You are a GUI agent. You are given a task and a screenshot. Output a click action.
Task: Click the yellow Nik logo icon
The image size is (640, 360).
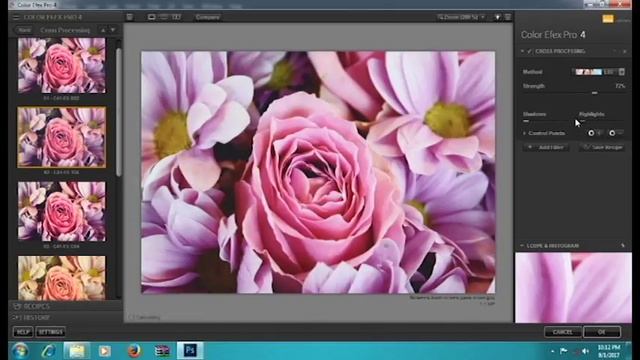point(608,19)
